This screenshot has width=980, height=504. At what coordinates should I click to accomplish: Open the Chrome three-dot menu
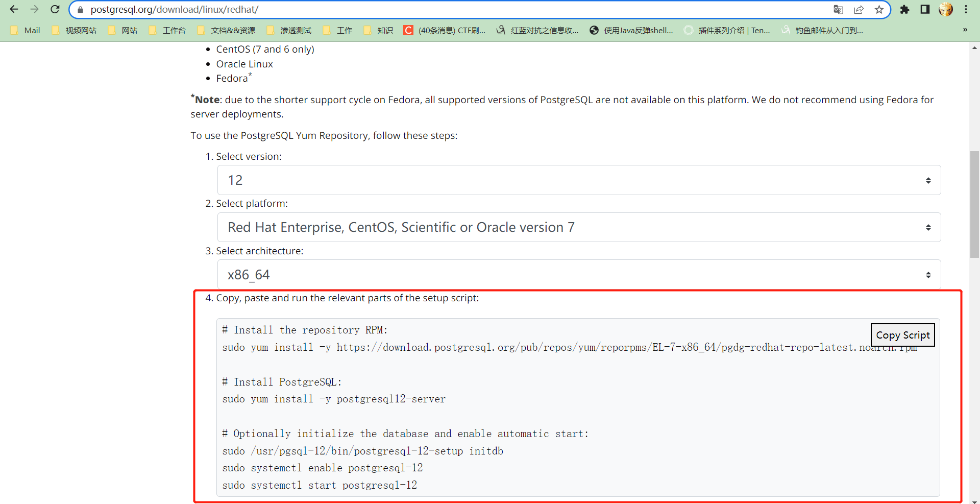tap(966, 10)
